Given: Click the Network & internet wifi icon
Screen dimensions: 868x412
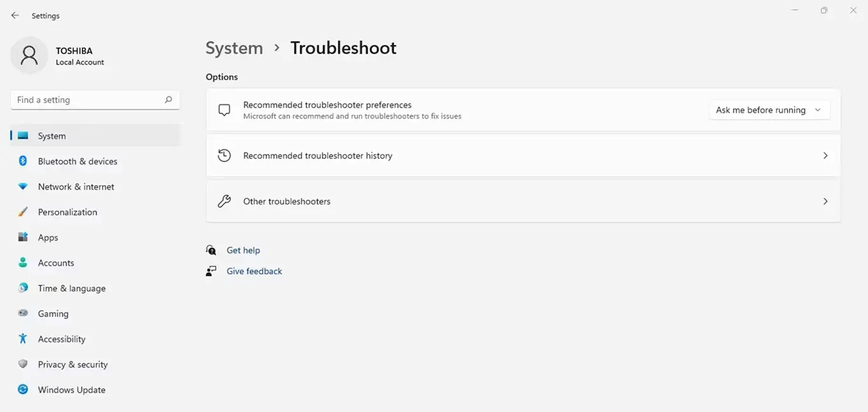Looking at the screenshot, I should pyautogui.click(x=23, y=187).
